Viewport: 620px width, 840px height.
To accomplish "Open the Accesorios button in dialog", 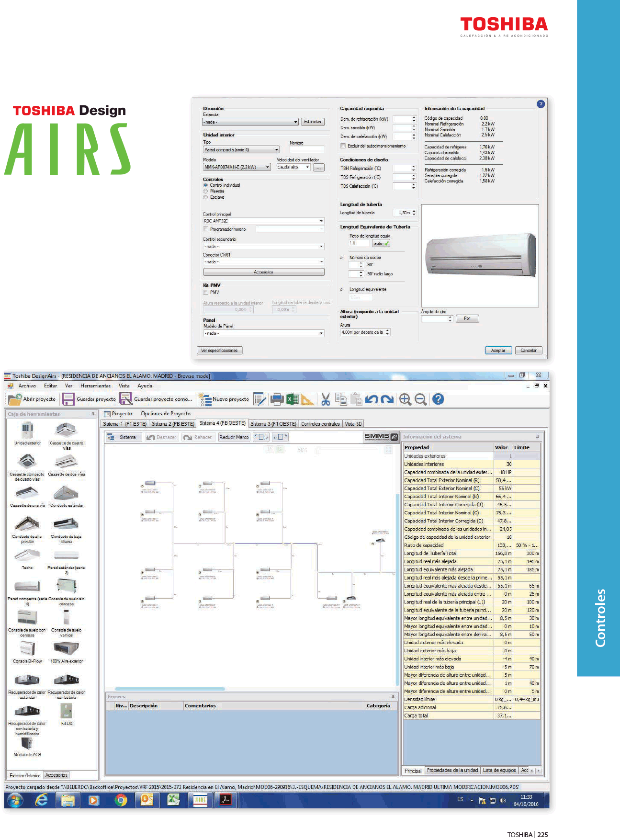I will pyautogui.click(x=263, y=272).
